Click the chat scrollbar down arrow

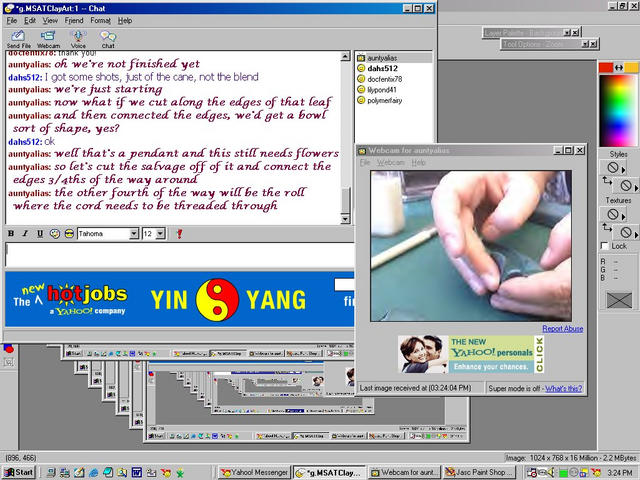[x=345, y=219]
